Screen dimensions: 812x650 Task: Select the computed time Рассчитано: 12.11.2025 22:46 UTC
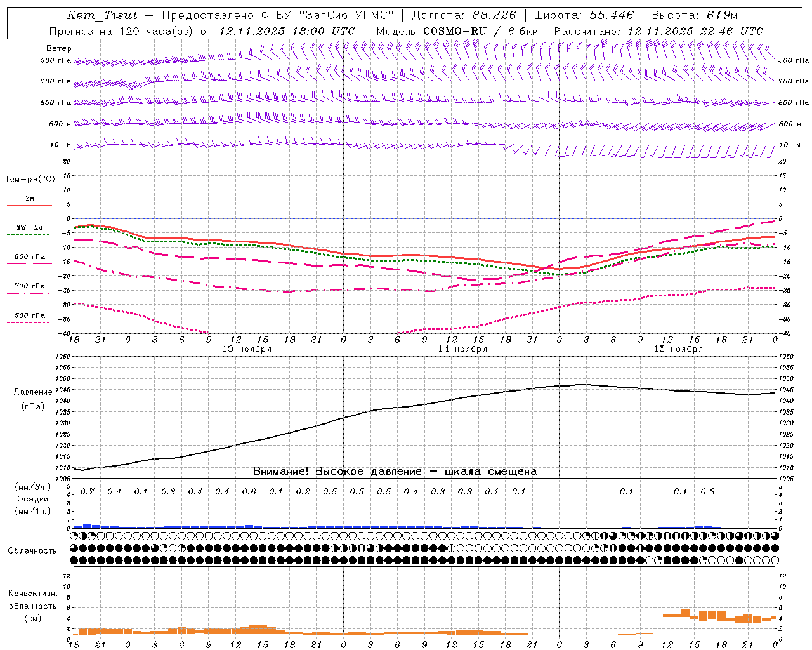point(658,31)
